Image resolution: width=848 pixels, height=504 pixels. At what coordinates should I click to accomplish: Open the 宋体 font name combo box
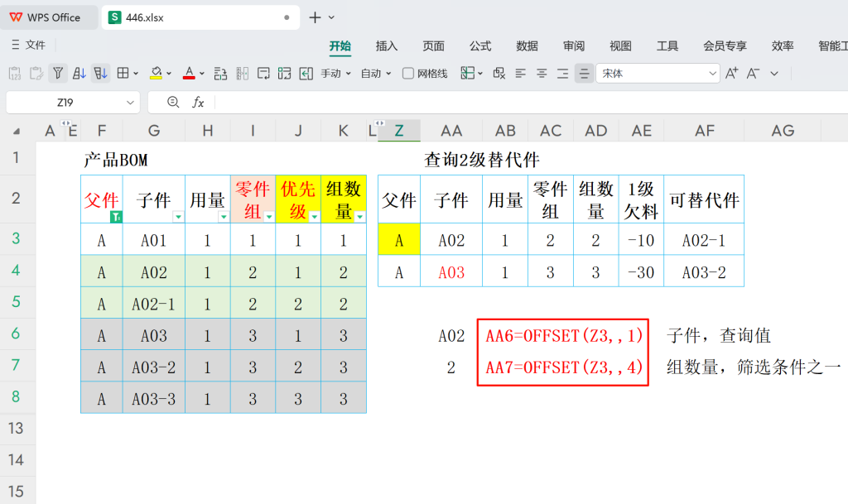click(x=658, y=74)
